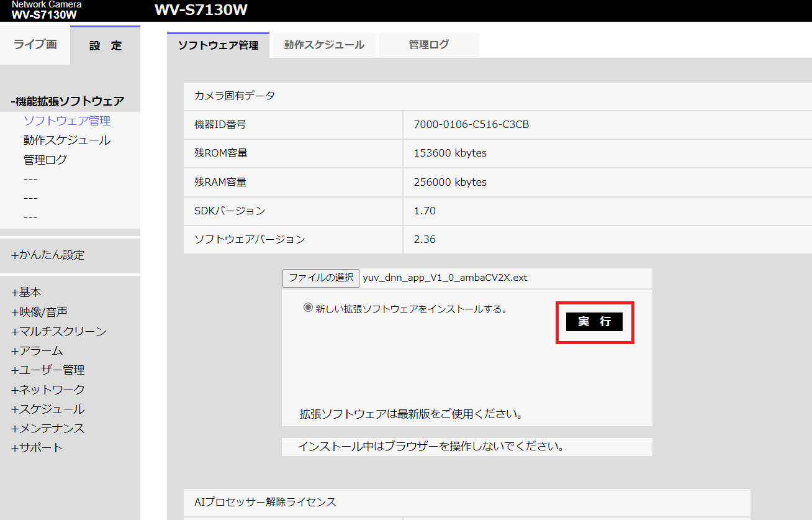
Task: Click the カメラ固有データ header
Action: point(235,96)
